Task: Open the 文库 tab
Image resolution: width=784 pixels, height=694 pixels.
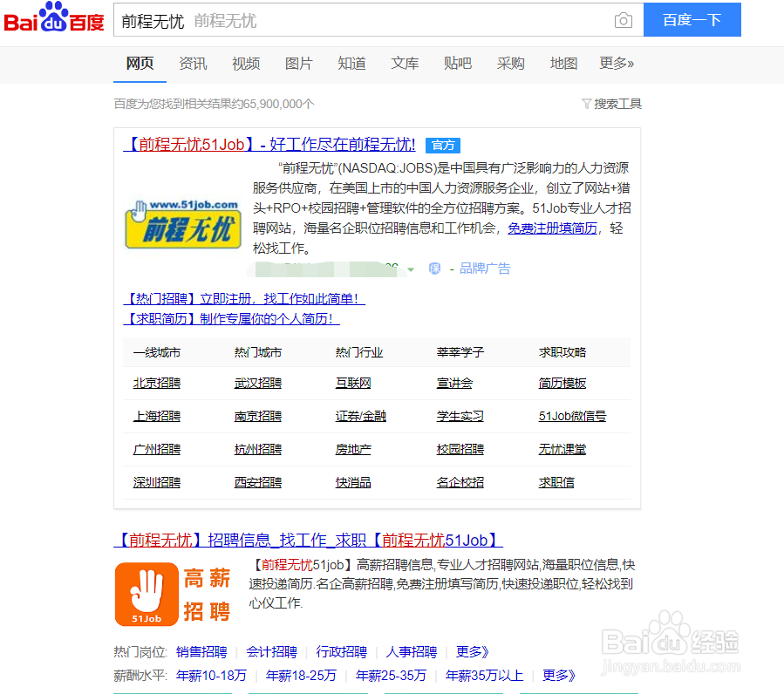Action: coord(405,64)
